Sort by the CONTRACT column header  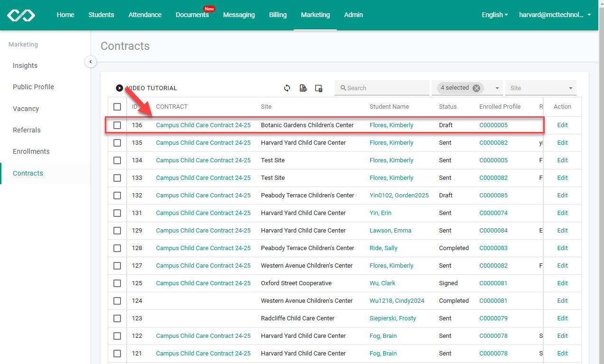pyautogui.click(x=172, y=107)
